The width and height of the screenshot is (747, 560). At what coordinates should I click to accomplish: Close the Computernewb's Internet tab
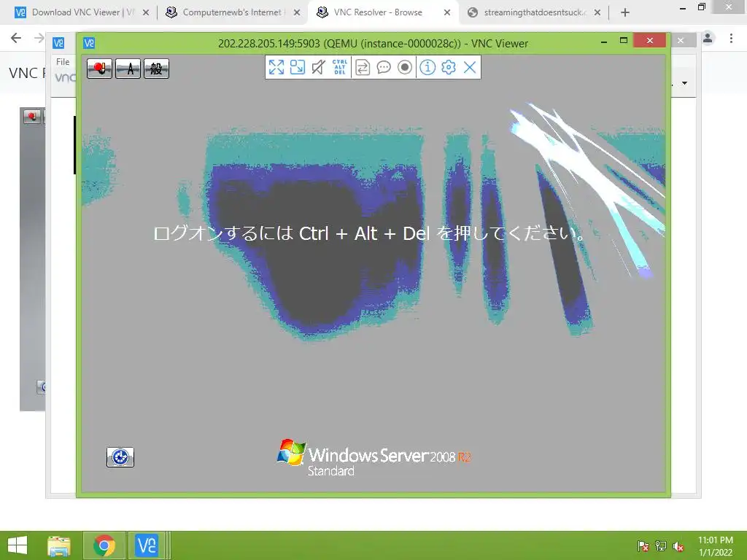297,12
